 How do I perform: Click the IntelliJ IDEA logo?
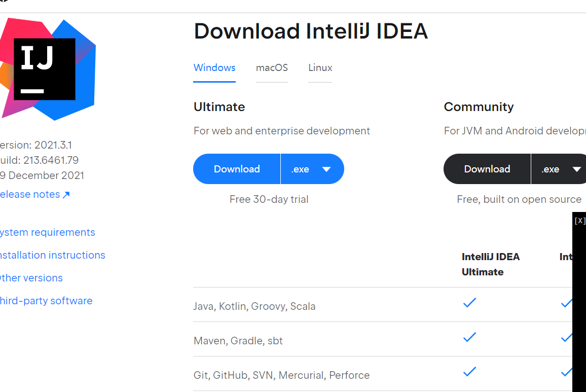[48, 69]
